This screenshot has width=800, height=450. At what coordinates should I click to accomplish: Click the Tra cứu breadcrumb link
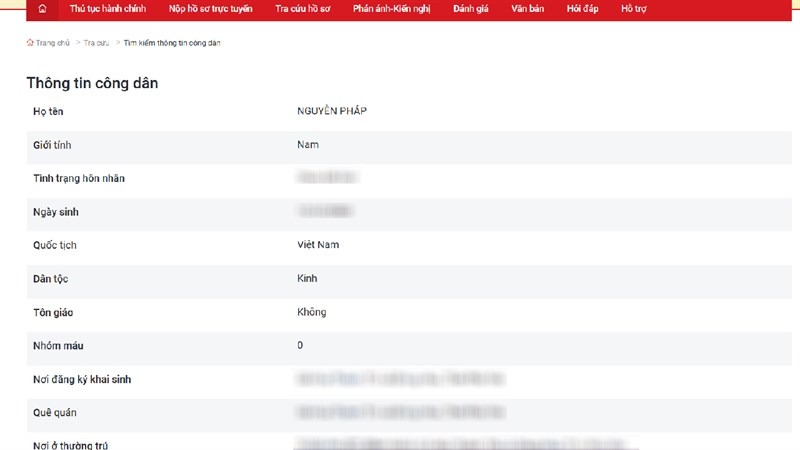[x=96, y=43]
